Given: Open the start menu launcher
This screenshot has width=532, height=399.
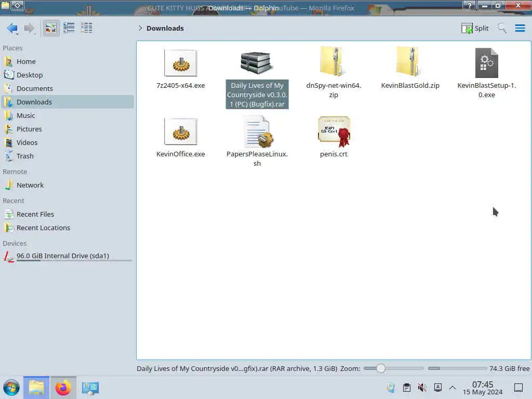Looking at the screenshot, I should point(11,388).
